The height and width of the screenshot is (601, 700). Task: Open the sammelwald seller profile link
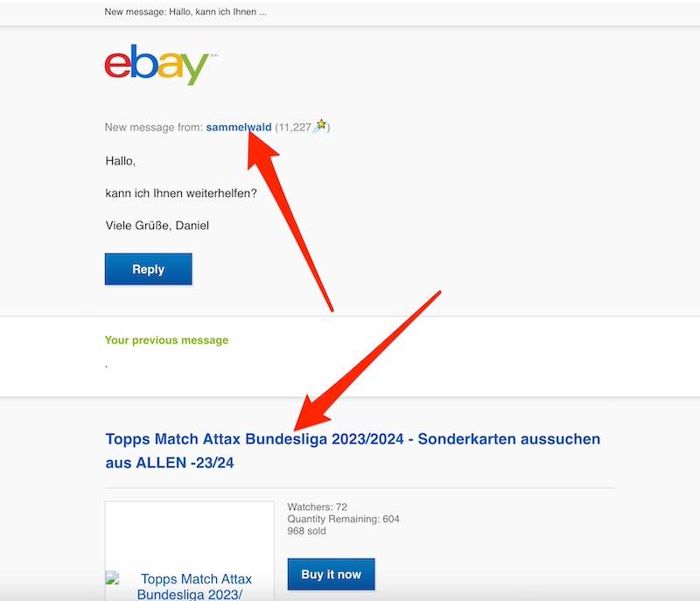pyautogui.click(x=238, y=127)
